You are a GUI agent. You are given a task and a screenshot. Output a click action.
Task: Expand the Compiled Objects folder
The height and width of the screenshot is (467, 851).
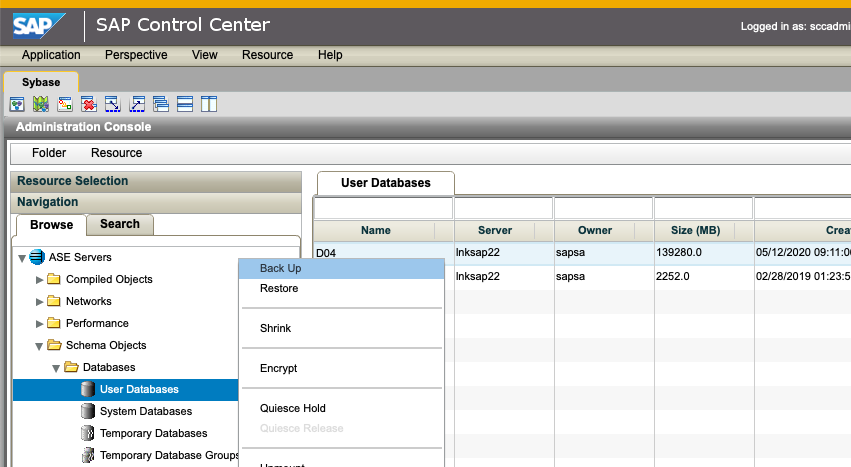40,280
